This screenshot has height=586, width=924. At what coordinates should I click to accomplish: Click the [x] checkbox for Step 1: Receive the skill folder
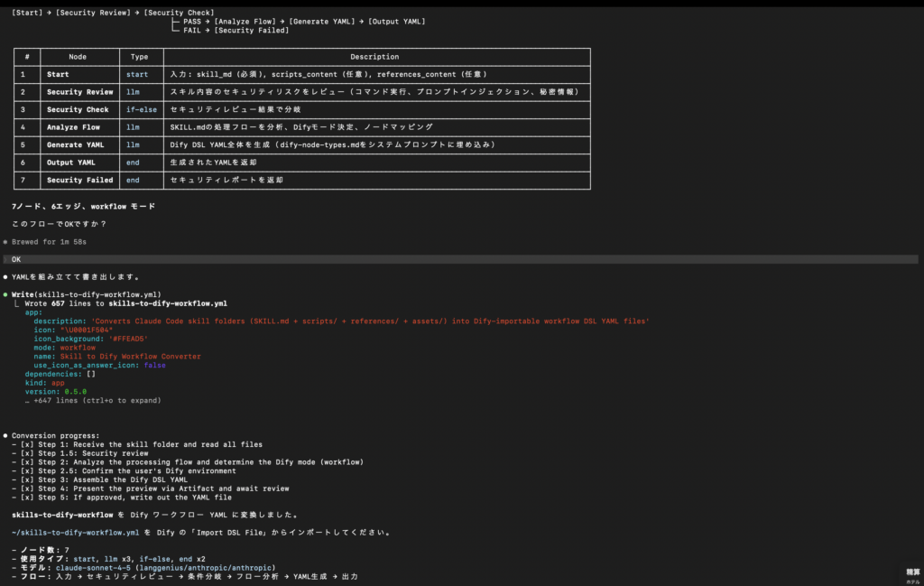coord(27,444)
